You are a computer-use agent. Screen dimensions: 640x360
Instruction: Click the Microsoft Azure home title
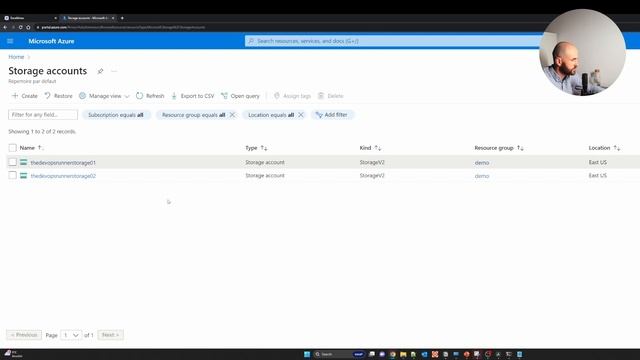[51, 41]
